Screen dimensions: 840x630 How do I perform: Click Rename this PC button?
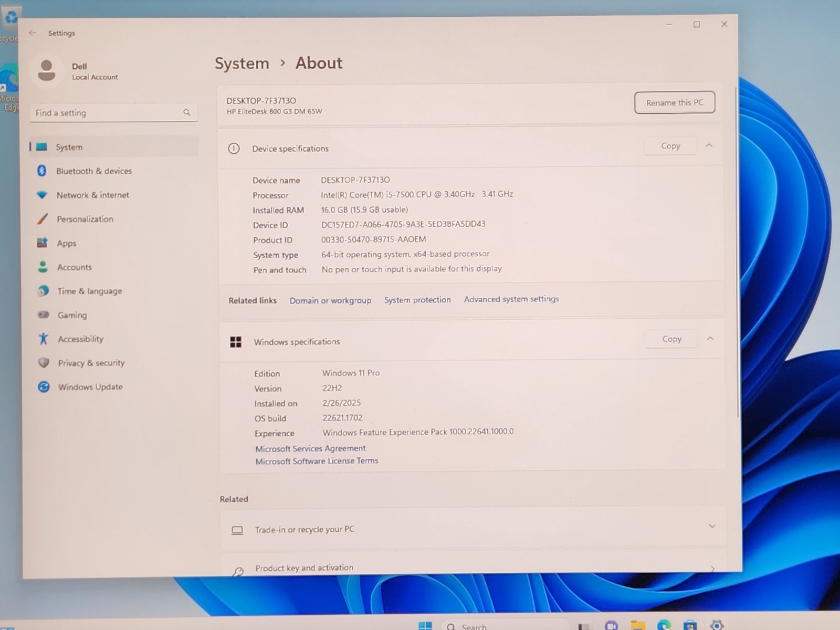(x=675, y=102)
